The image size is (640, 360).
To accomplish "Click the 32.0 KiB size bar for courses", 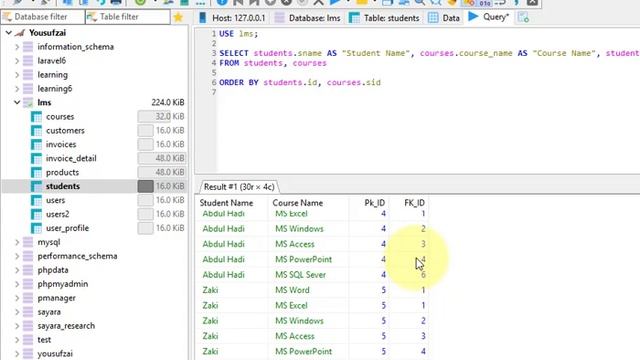I will tap(162, 117).
